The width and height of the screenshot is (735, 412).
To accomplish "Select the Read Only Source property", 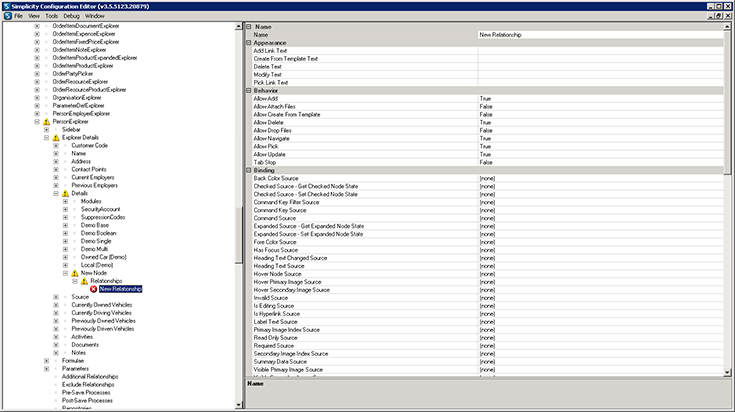I will tap(276, 337).
